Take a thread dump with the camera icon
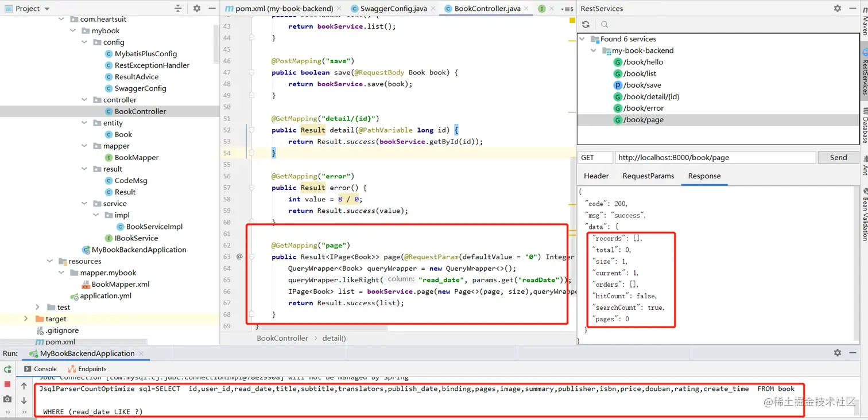Screen dimensions: 868x420 pyautogui.click(x=7, y=398)
